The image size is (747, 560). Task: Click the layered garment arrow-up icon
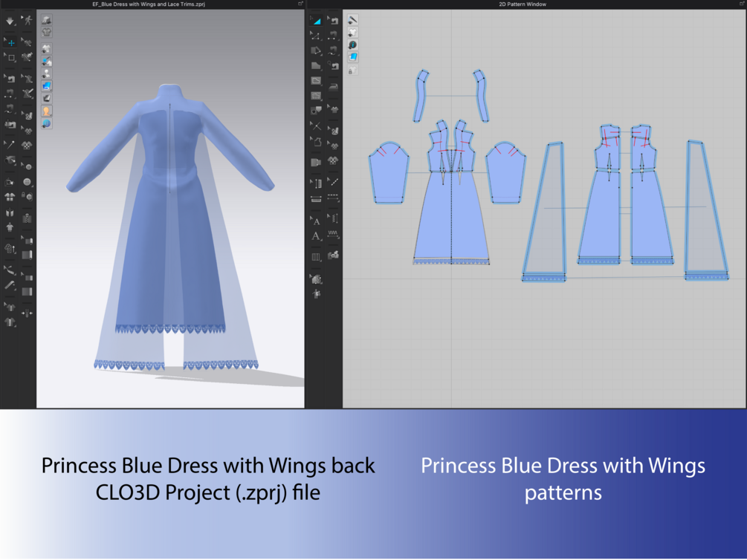[10, 248]
